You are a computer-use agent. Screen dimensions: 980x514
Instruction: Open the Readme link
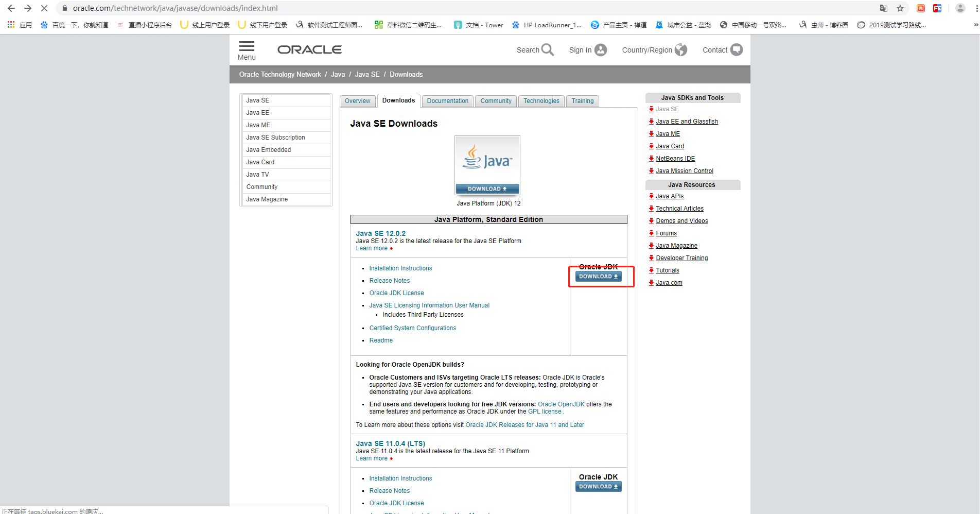coord(381,340)
